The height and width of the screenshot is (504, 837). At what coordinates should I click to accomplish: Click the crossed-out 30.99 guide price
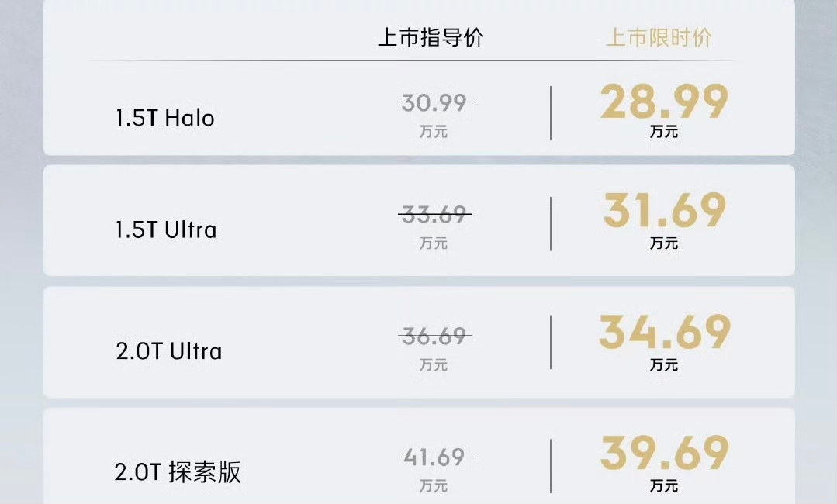(434, 103)
